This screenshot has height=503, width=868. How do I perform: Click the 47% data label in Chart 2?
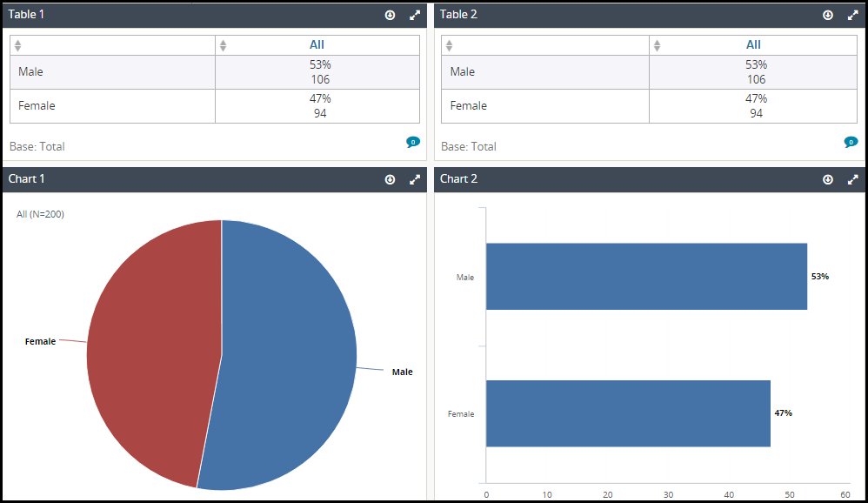[784, 413]
